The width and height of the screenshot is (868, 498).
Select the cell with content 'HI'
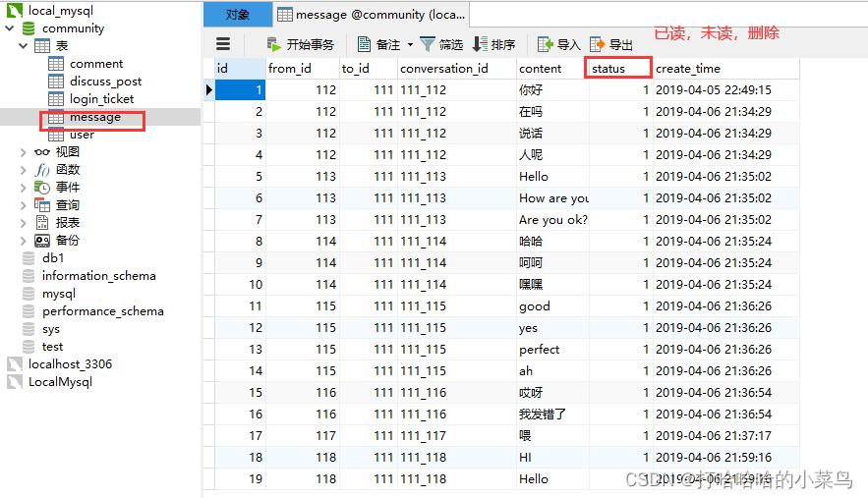[552, 457]
